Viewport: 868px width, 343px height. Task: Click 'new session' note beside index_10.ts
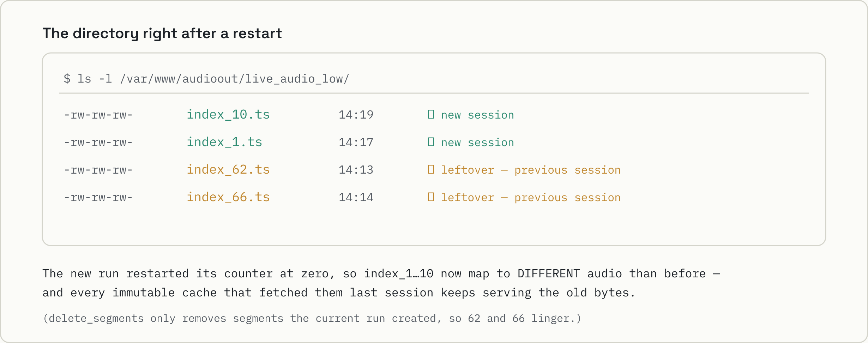(x=477, y=115)
